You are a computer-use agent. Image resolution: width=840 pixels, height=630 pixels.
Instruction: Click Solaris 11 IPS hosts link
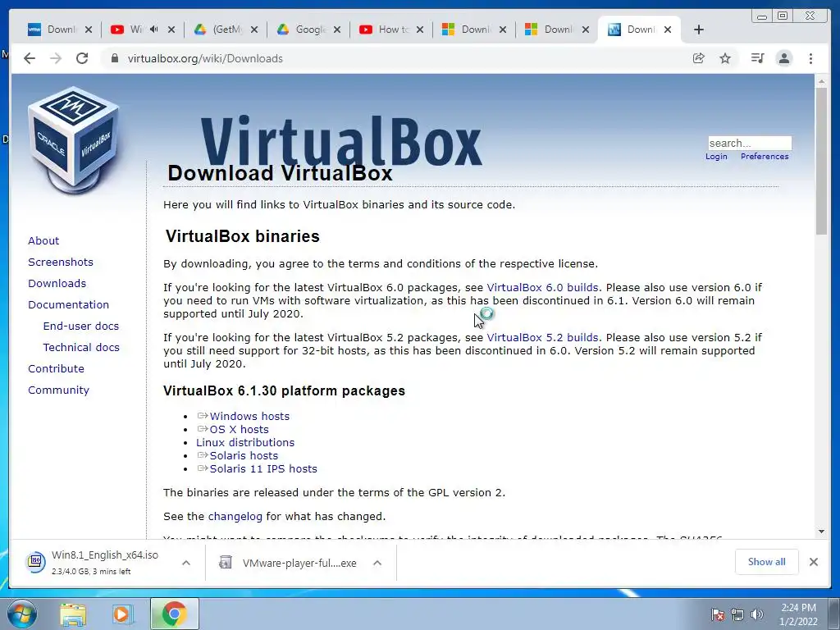pyautogui.click(x=263, y=468)
